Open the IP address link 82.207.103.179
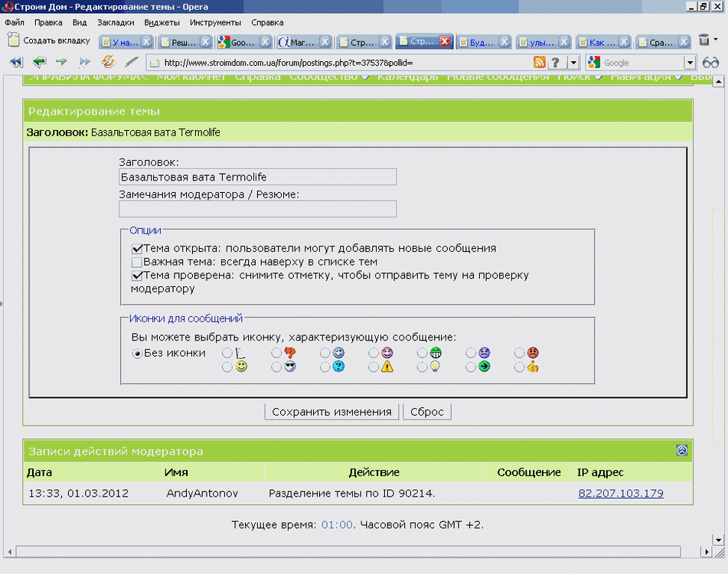The width and height of the screenshot is (728, 574). point(621,494)
